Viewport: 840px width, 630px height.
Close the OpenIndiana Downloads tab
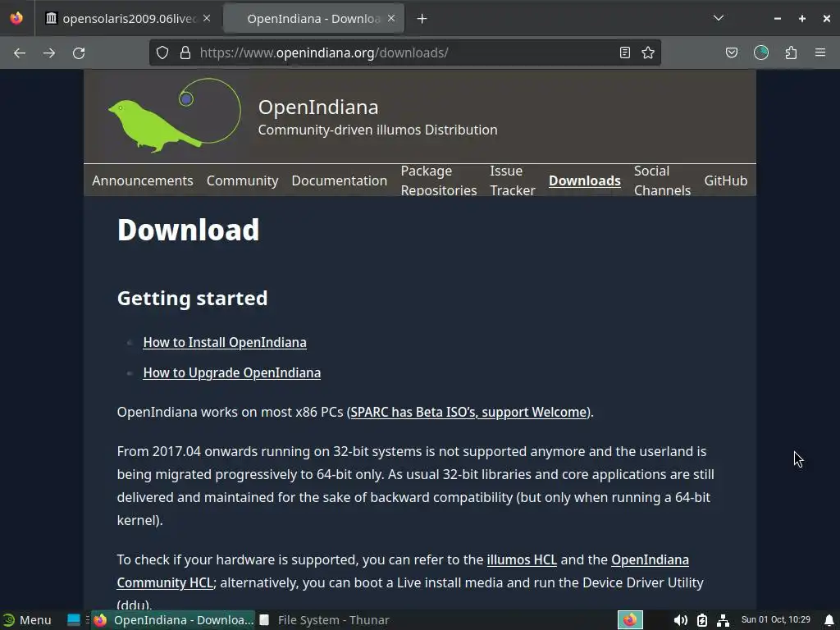click(x=391, y=18)
